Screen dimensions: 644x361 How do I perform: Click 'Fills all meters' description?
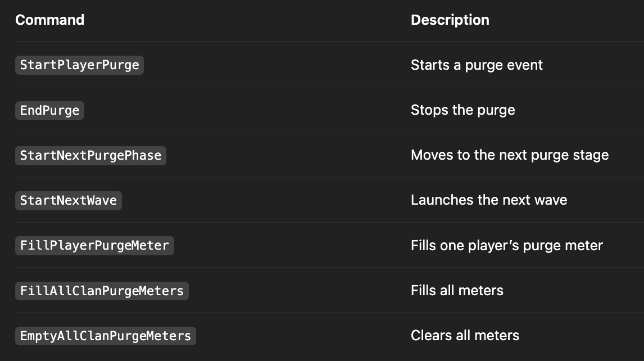point(457,290)
